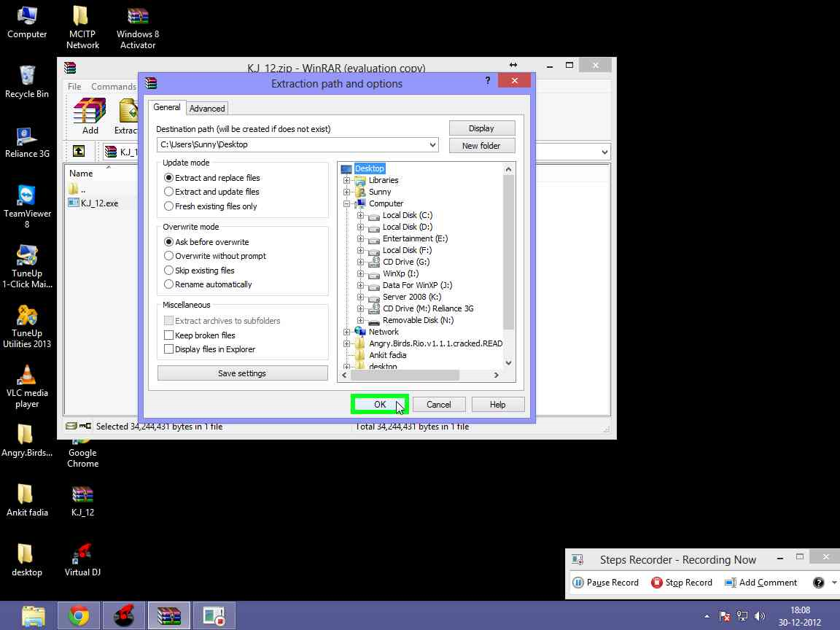The image size is (840, 630).
Task: Switch to the Advanced tab
Action: click(x=207, y=108)
